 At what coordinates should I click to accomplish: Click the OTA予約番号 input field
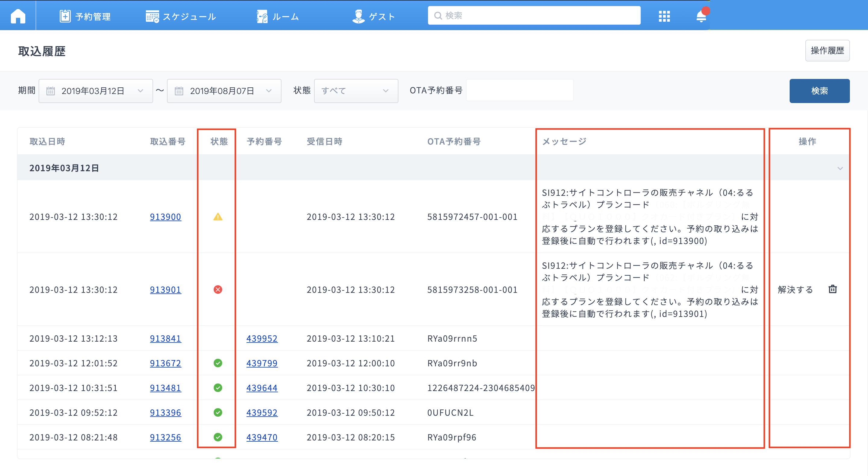tap(519, 90)
